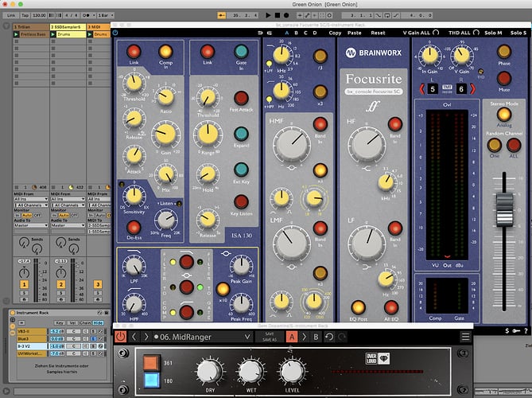
Task: Click the HMF gain knob
Action: 292,145
